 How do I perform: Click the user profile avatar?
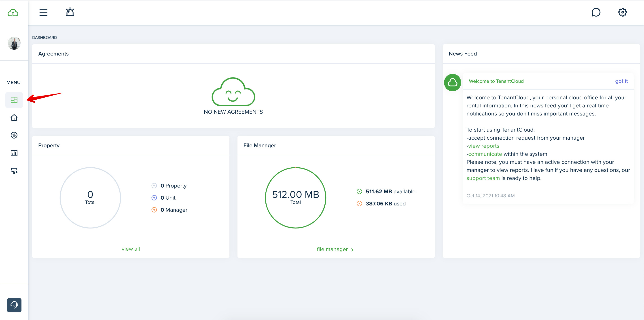pos(14,43)
